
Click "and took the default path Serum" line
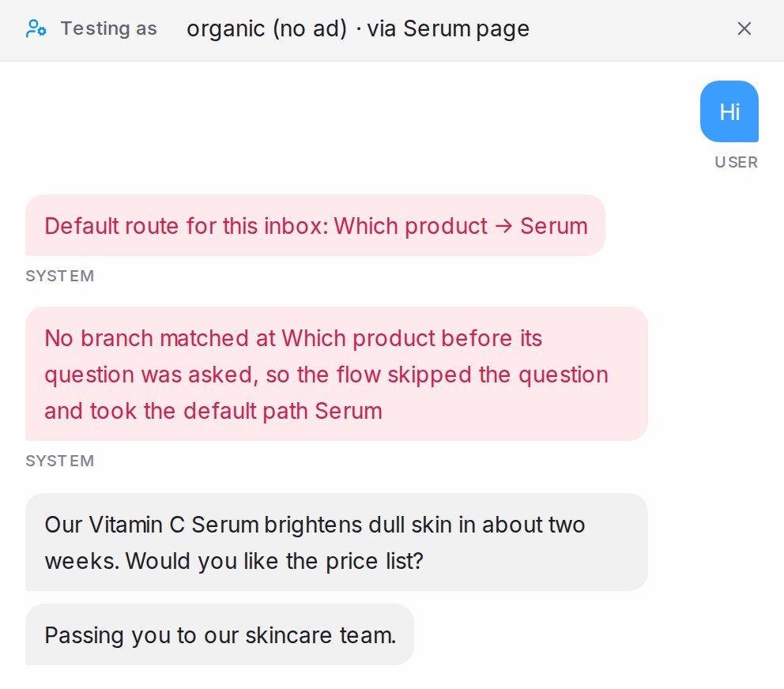[x=213, y=411]
